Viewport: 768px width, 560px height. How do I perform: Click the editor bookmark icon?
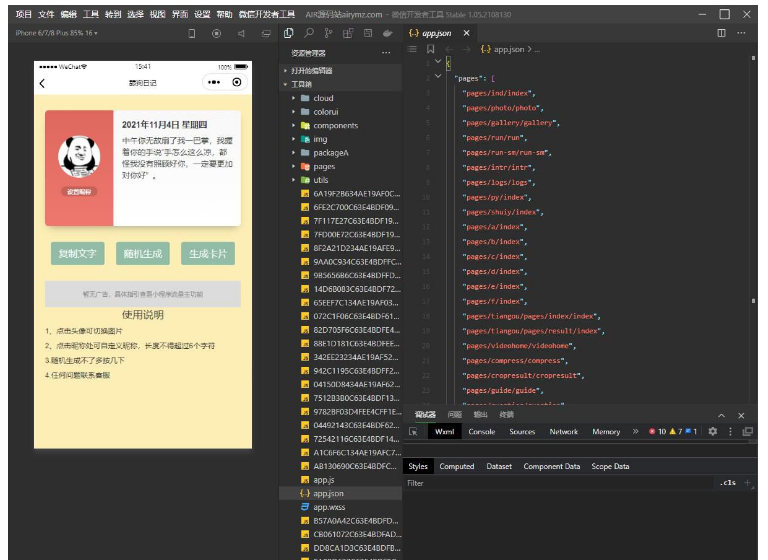(430, 48)
